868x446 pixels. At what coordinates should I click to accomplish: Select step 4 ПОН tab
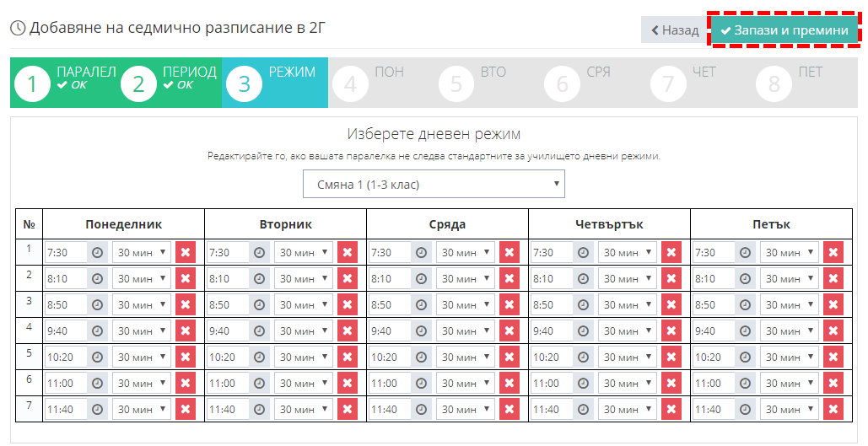[381, 83]
